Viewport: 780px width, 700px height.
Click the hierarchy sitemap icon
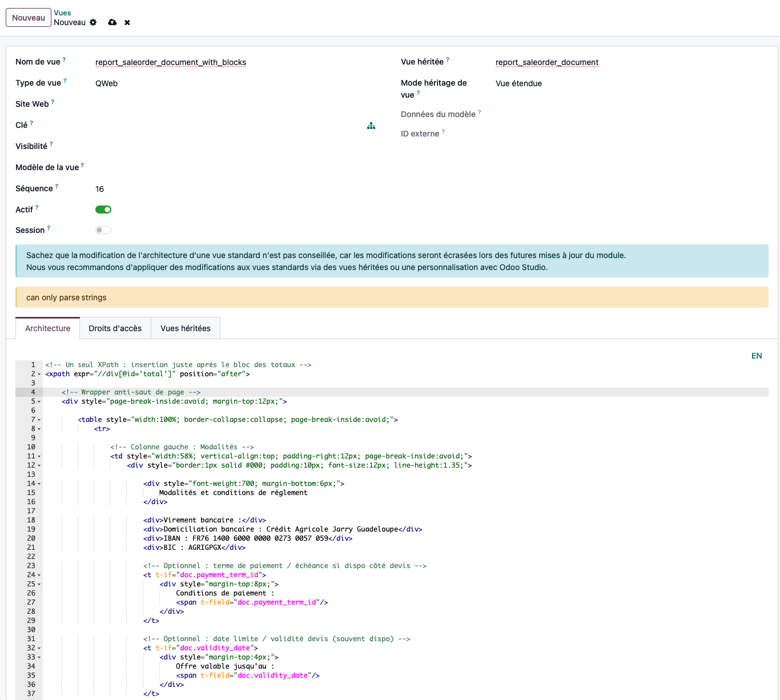tap(371, 126)
